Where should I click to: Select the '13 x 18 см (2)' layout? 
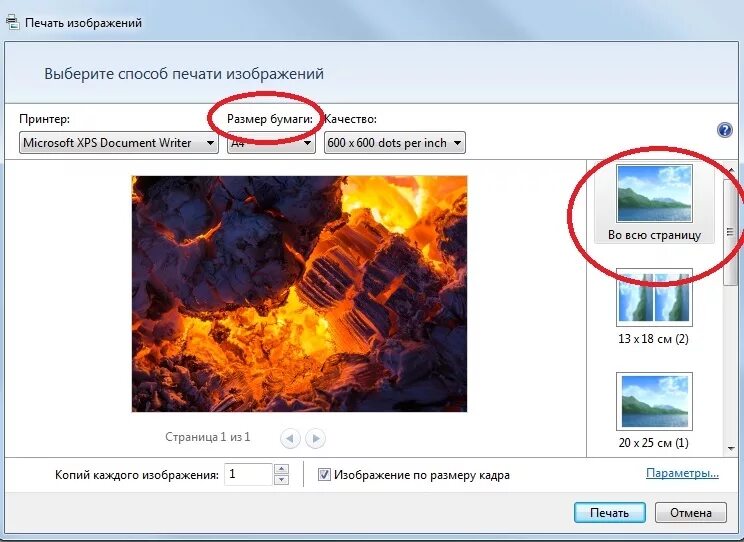click(x=654, y=307)
